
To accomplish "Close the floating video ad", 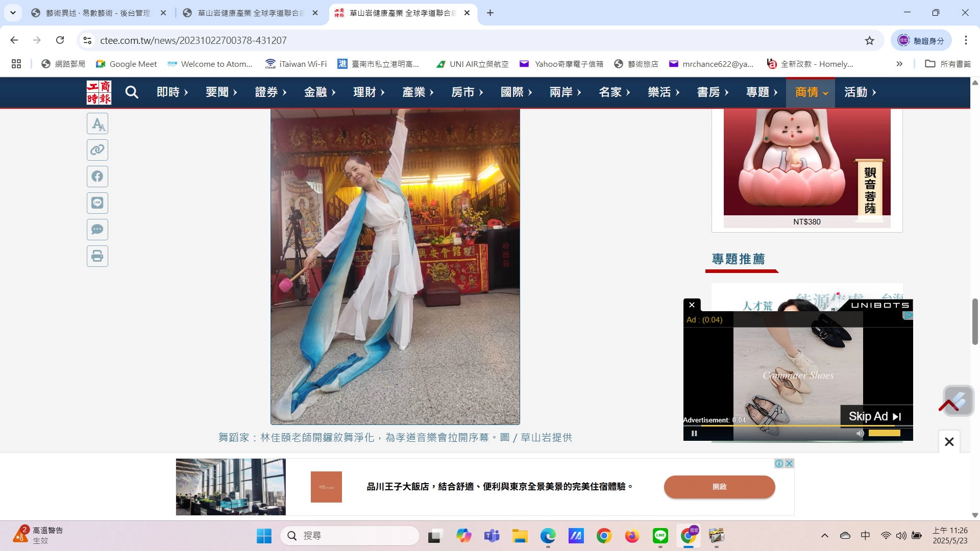I will (692, 305).
